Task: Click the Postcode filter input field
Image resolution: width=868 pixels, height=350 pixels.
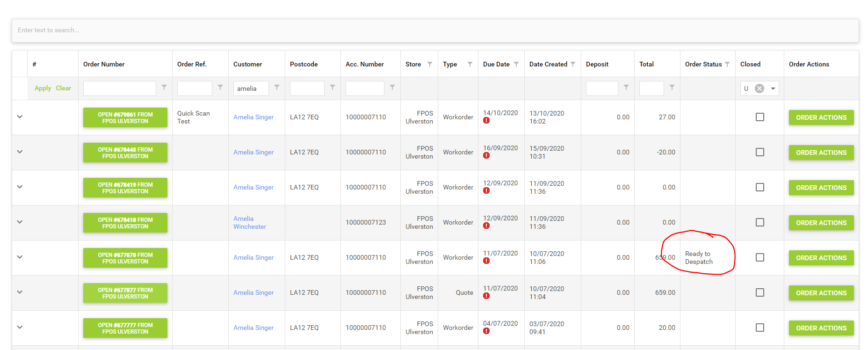Action: click(307, 88)
